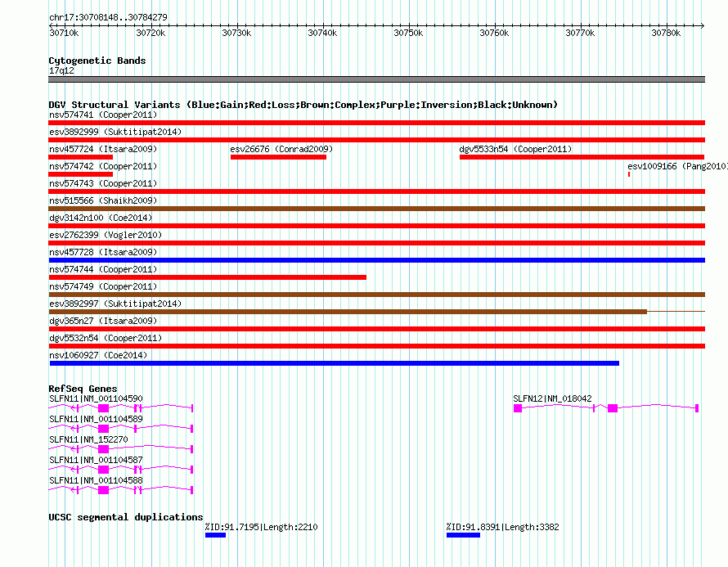The image size is (728, 567).
Task: Select esv3892997 (Suktitipat2014) label
Action: pos(115,304)
